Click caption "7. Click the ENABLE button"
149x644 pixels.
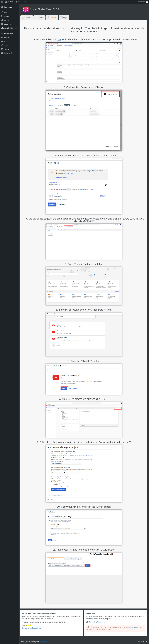point(84,361)
